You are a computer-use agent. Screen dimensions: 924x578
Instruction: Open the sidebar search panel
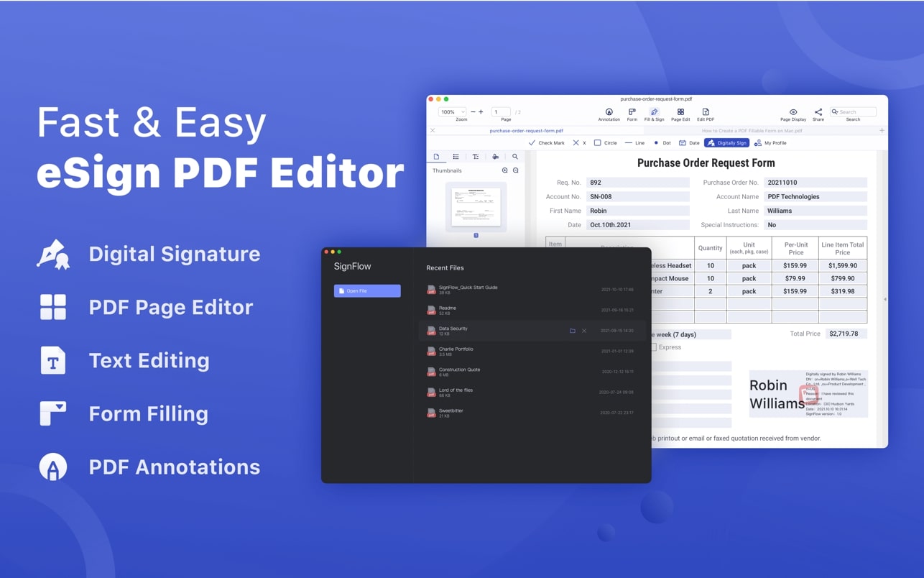tap(514, 156)
